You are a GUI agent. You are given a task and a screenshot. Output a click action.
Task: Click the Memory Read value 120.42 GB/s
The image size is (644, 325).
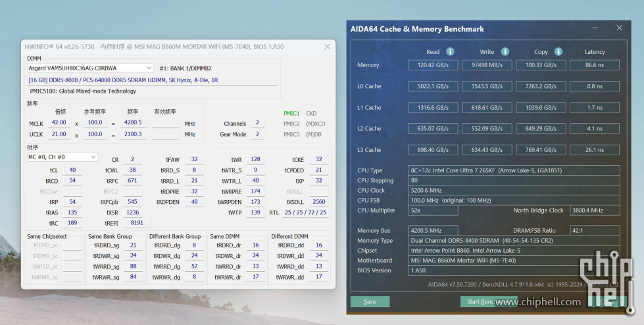[433, 65]
